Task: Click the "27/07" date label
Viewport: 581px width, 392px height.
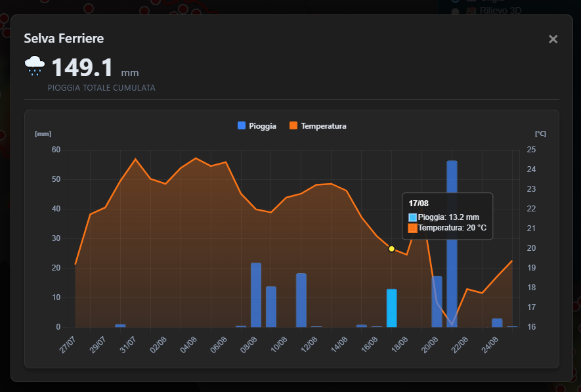Action: coord(68,345)
